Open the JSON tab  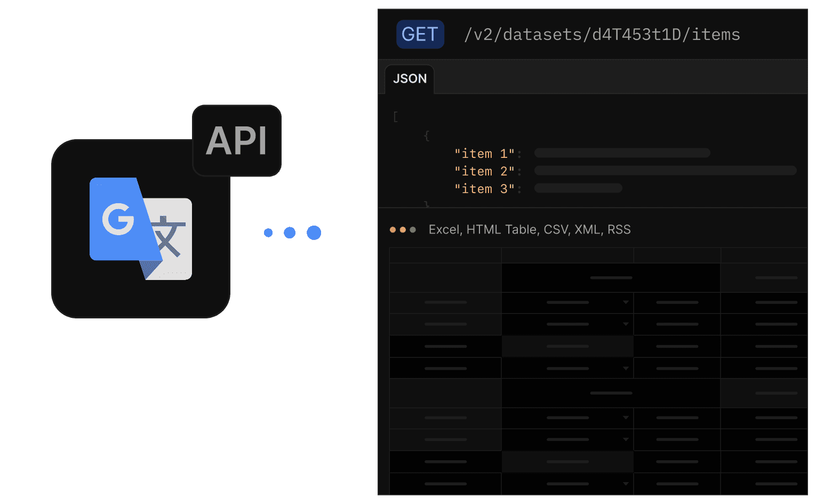coord(410,79)
